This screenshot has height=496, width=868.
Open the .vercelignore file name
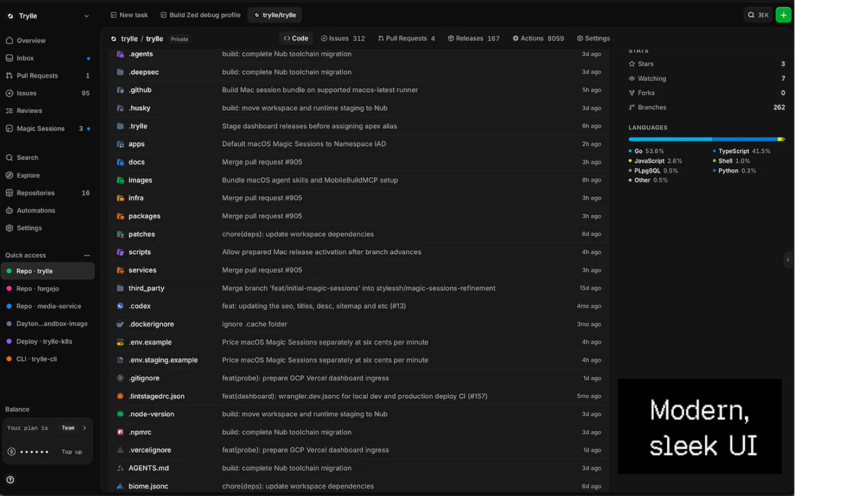coord(150,450)
